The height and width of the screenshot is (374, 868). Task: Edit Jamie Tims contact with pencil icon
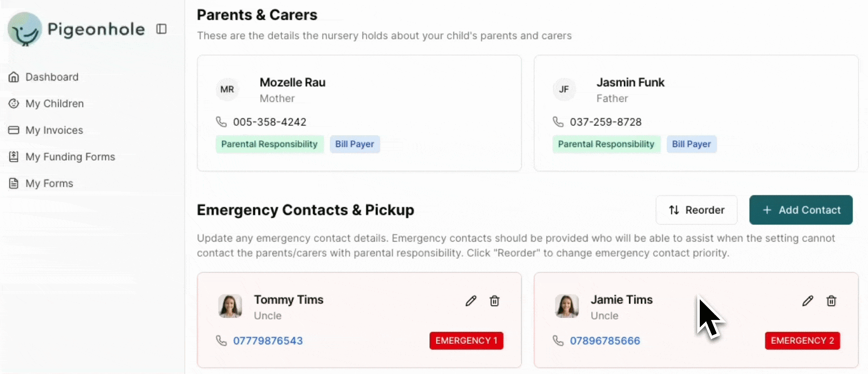[808, 301]
